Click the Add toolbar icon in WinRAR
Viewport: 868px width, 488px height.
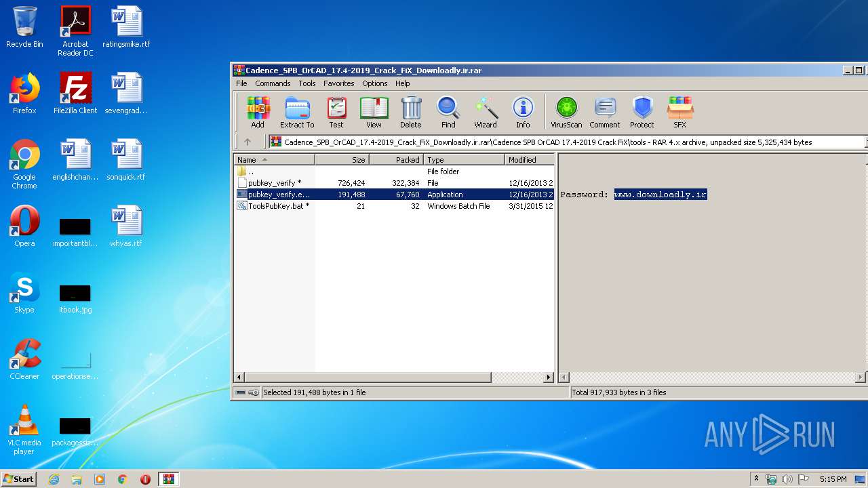258,112
